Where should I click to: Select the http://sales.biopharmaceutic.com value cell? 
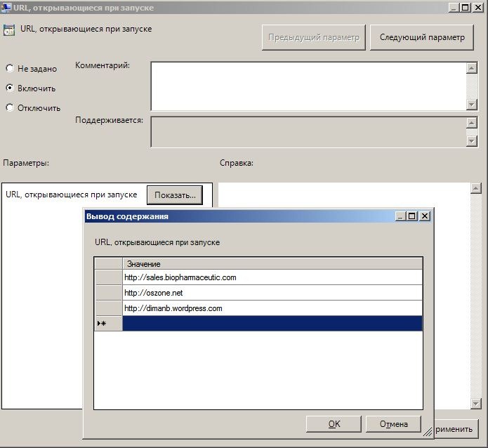(272, 277)
